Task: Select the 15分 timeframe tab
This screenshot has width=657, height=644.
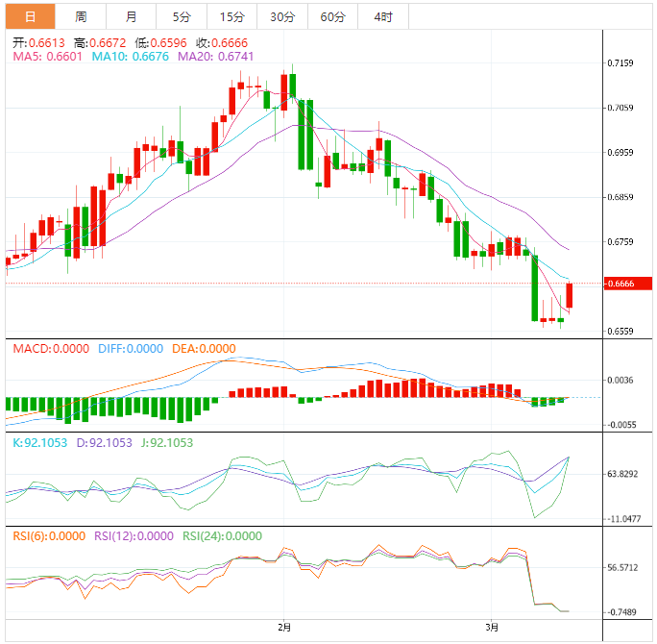Action: click(x=231, y=16)
